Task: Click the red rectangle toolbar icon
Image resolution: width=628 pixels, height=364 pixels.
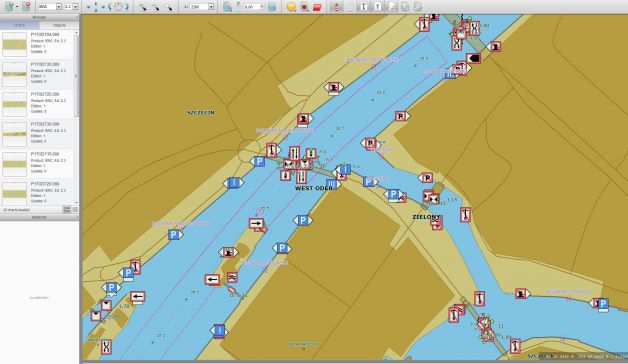Action: [317, 7]
